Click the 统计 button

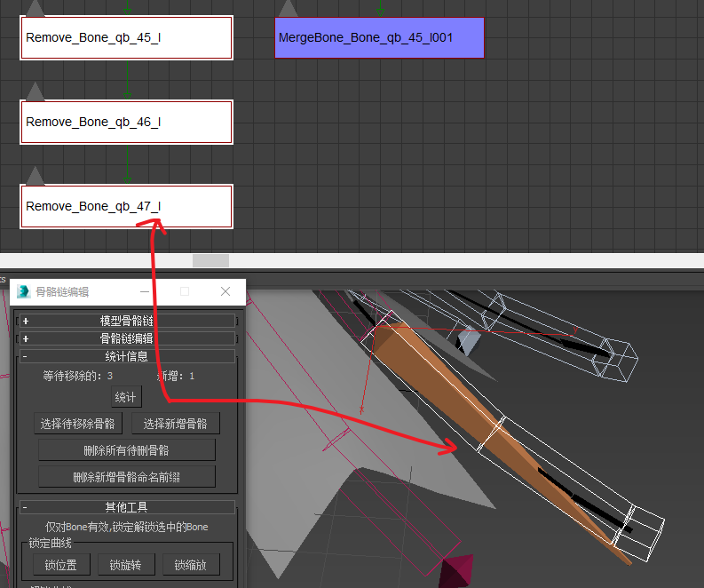coord(126,397)
